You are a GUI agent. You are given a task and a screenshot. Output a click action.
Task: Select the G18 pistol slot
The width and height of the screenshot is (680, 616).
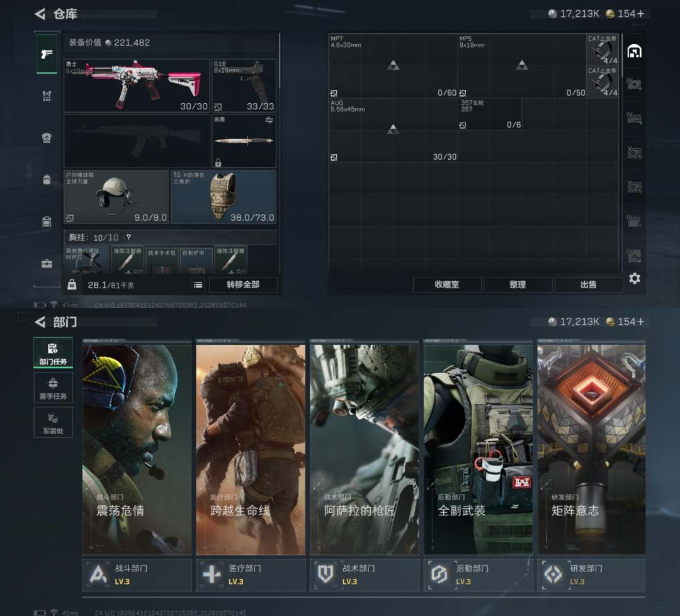click(244, 86)
